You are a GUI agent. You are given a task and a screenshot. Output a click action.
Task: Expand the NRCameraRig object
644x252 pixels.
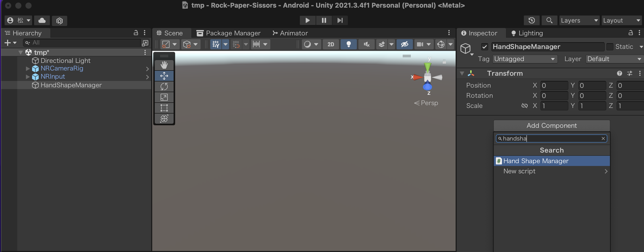point(28,68)
